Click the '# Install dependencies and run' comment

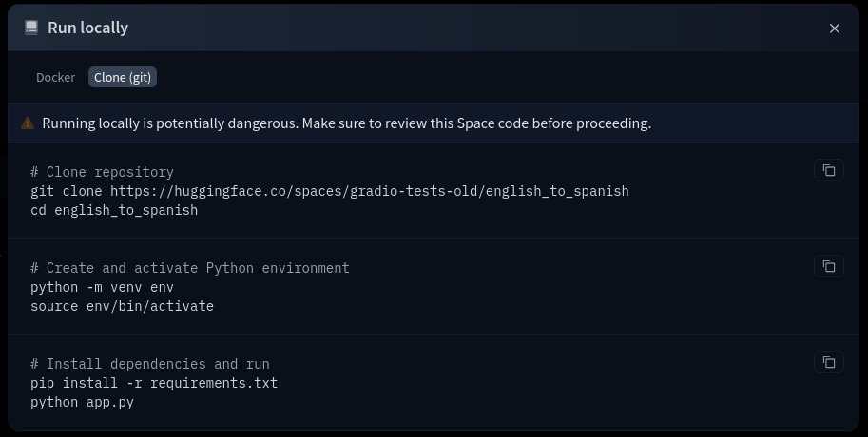pyautogui.click(x=150, y=364)
